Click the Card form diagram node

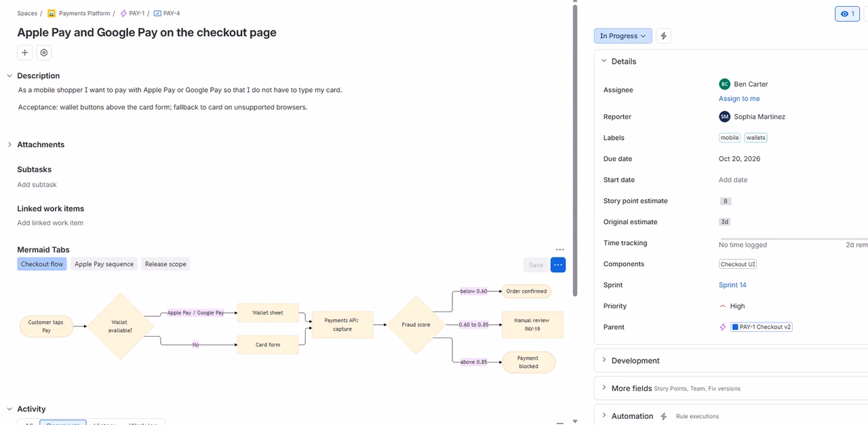coord(268,345)
